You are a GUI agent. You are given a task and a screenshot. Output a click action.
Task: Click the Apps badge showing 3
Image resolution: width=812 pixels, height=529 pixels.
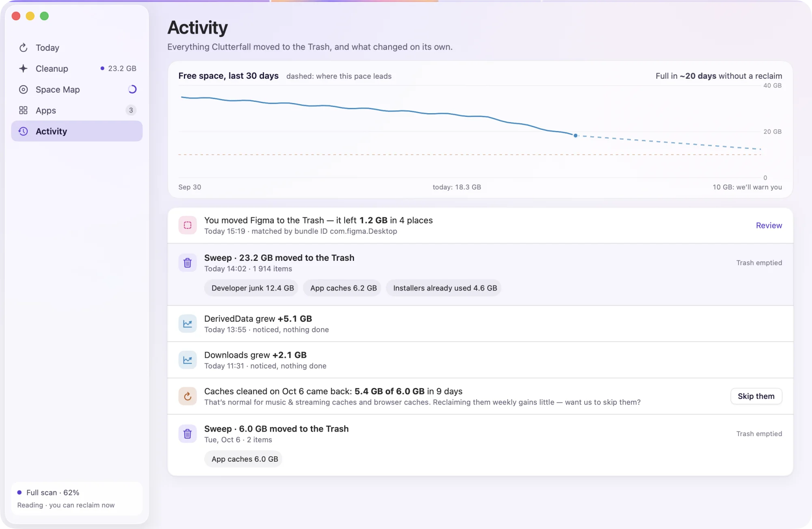point(131,110)
